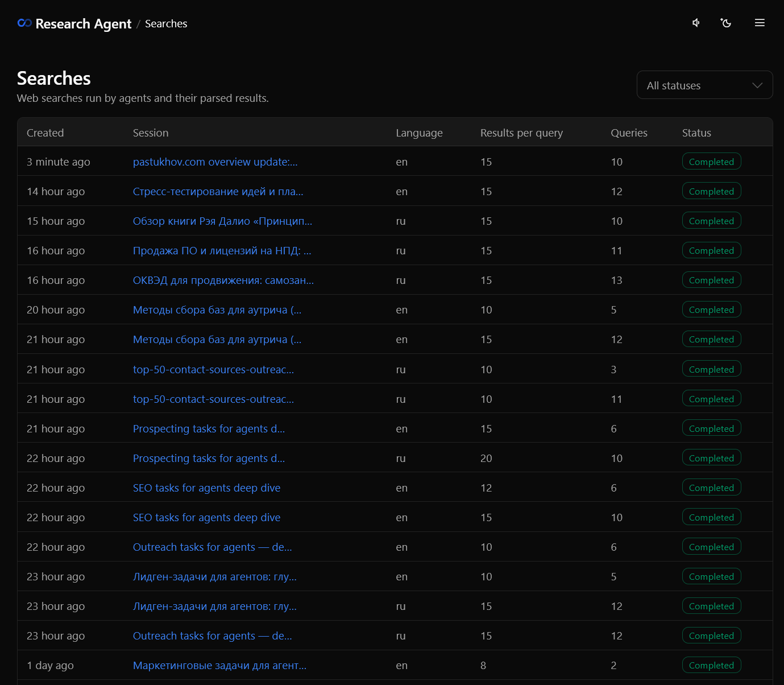Viewport: 784px width, 685px height.
Task: Click the Language column header
Action: click(420, 133)
